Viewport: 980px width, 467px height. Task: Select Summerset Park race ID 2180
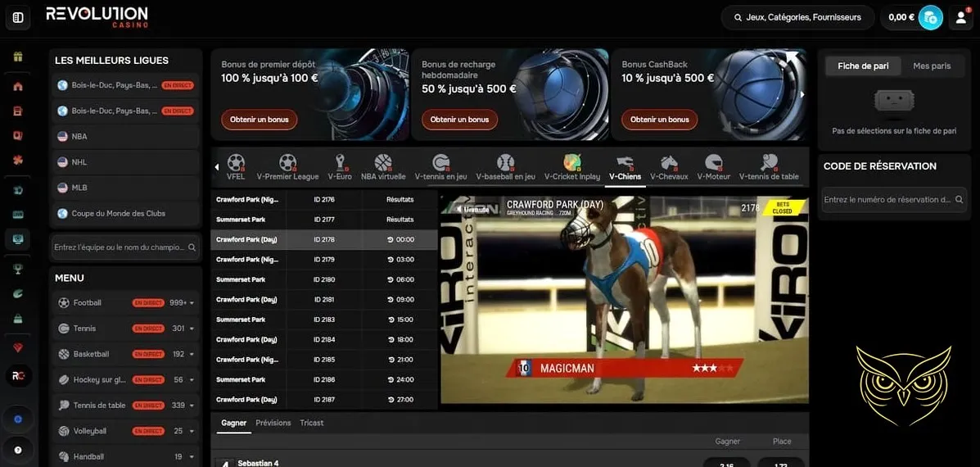point(323,279)
